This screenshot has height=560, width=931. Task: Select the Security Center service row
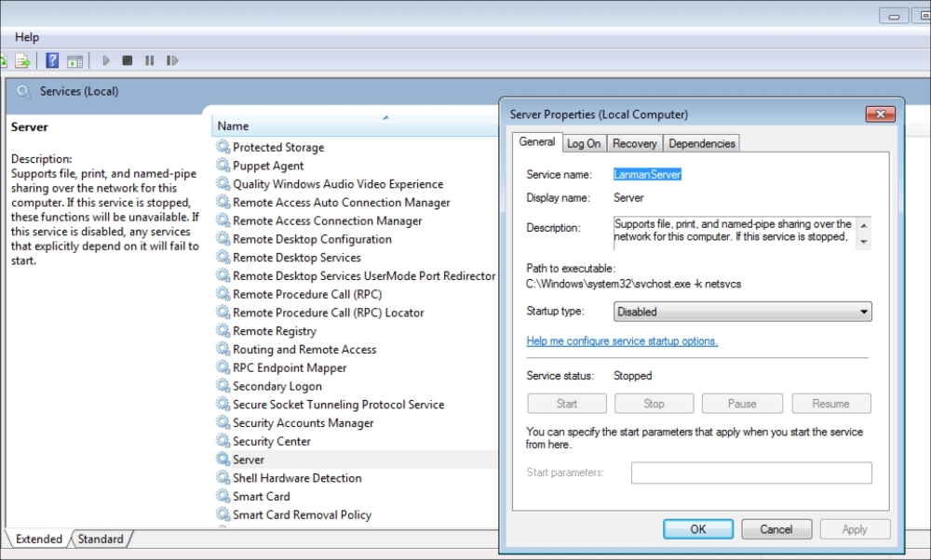(271, 442)
